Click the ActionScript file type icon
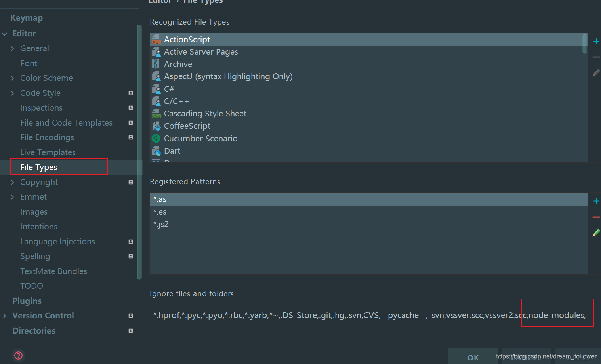This screenshot has height=364, width=601. coord(156,40)
